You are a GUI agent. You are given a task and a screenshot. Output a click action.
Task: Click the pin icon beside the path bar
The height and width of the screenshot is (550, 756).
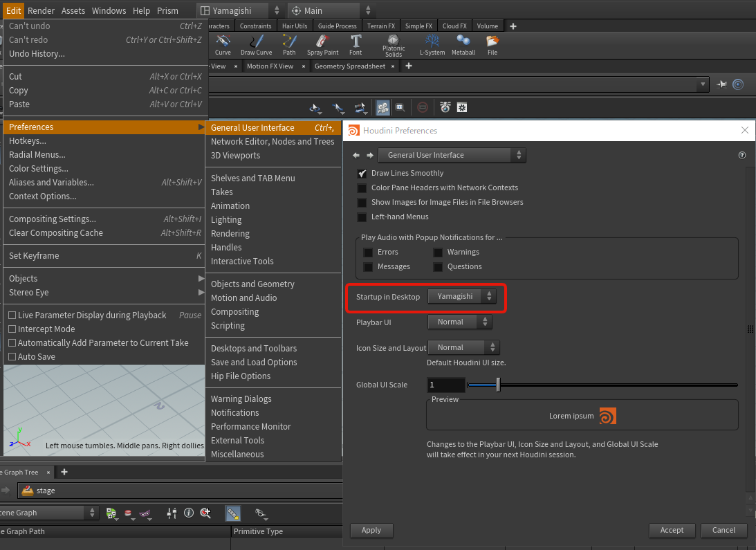coord(722,84)
